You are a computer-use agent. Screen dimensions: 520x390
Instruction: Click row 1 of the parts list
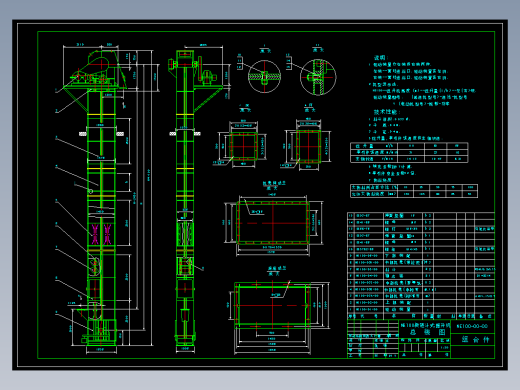coord(421,309)
